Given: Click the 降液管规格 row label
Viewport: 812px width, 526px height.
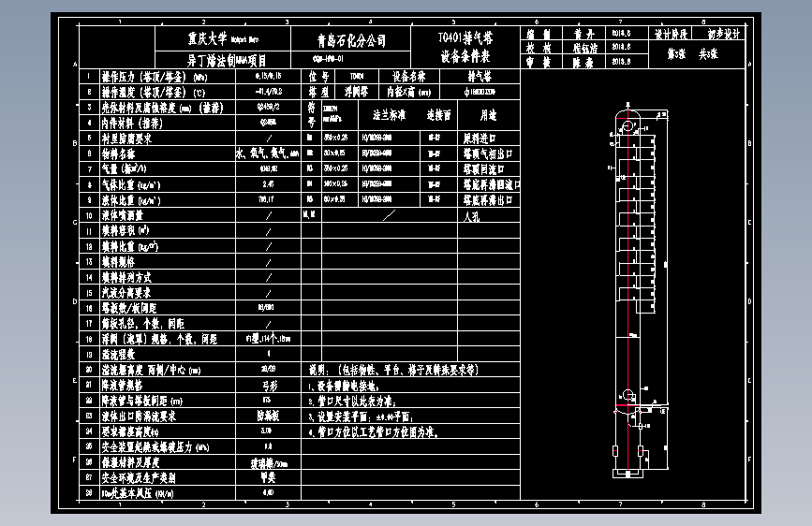Looking at the screenshot, I should 122,386.
